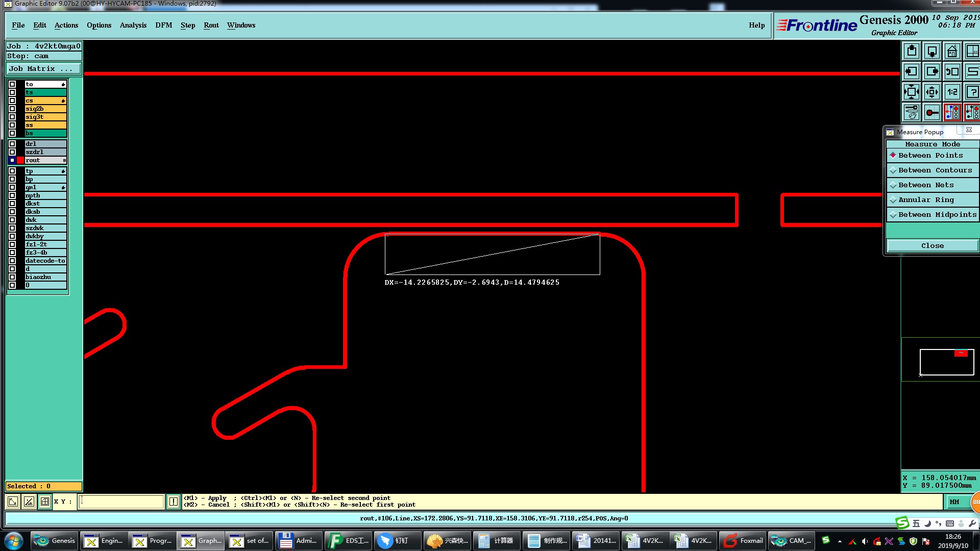Viewport: 980px width, 551px height.
Task: Click the pan up arrow icon
Action: point(912,52)
